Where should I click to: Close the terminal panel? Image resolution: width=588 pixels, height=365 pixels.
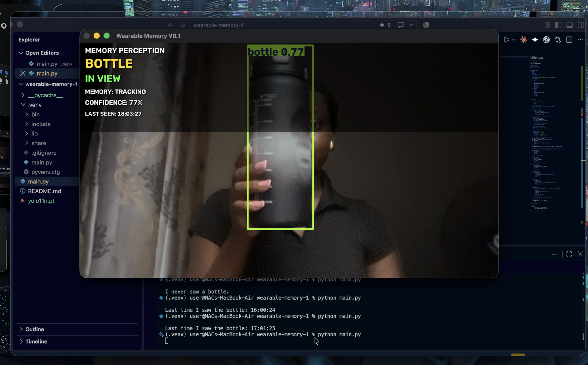581,254
